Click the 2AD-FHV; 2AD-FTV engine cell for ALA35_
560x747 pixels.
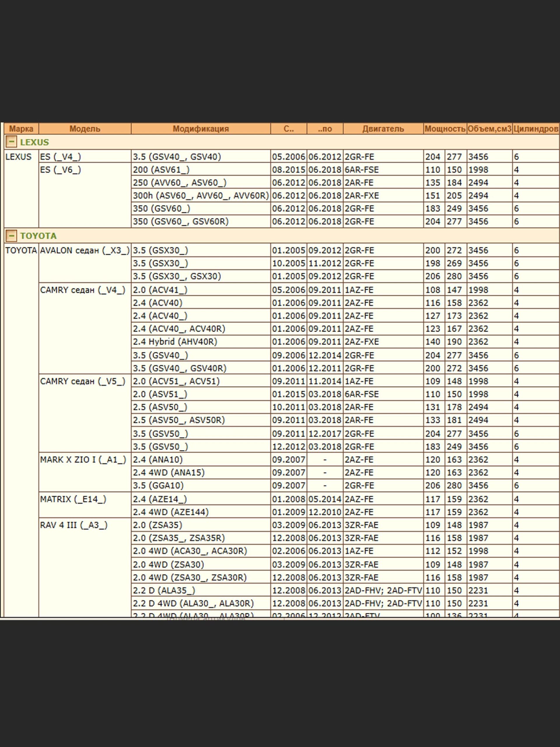point(383,590)
